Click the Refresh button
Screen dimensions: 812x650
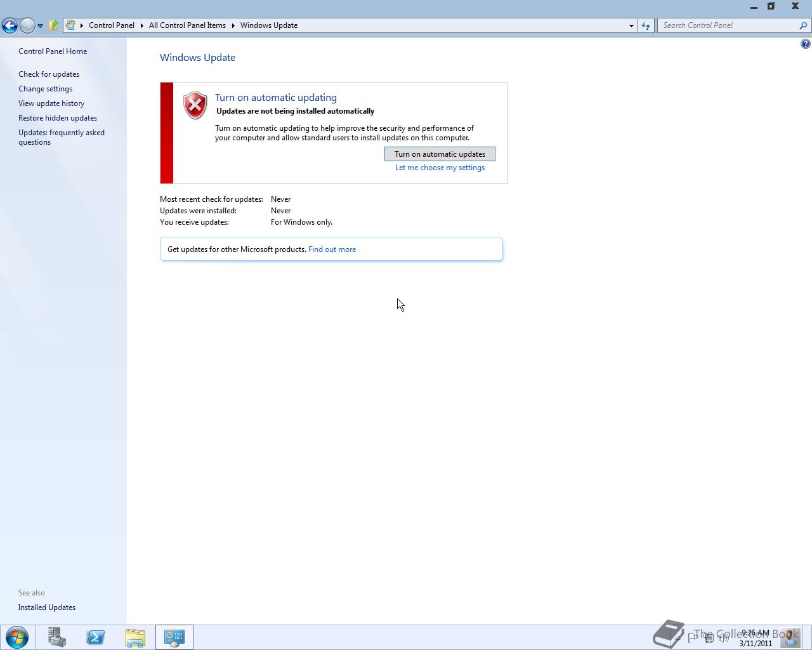646,25
